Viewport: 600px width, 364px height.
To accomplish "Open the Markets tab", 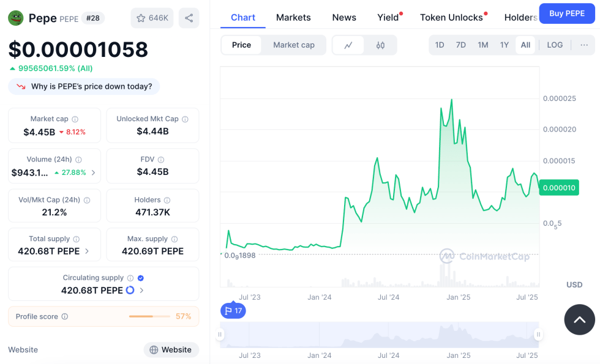I will 293,17.
